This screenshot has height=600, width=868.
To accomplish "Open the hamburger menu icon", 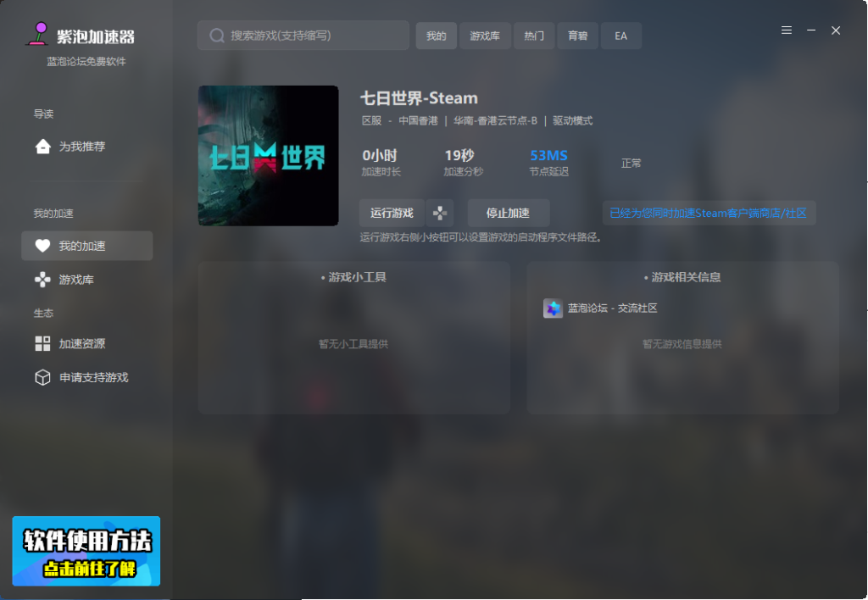I will [786, 31].
